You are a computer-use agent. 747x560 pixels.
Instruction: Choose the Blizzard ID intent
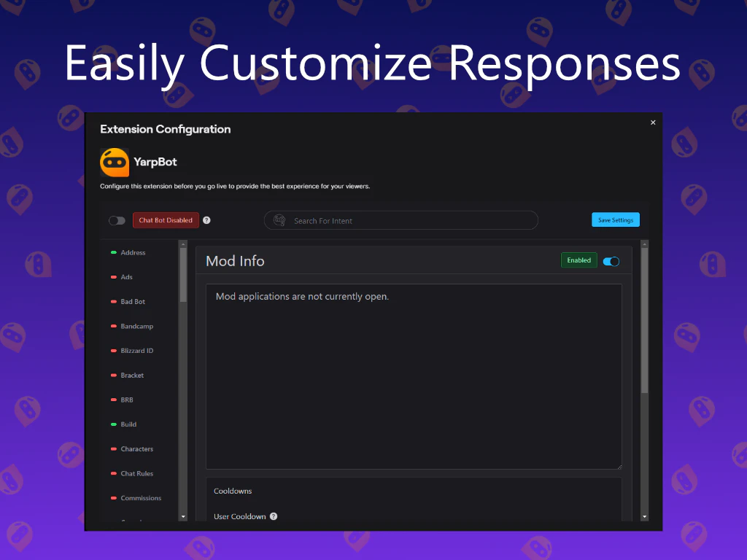pyautogui.click(x=136, y=351)
